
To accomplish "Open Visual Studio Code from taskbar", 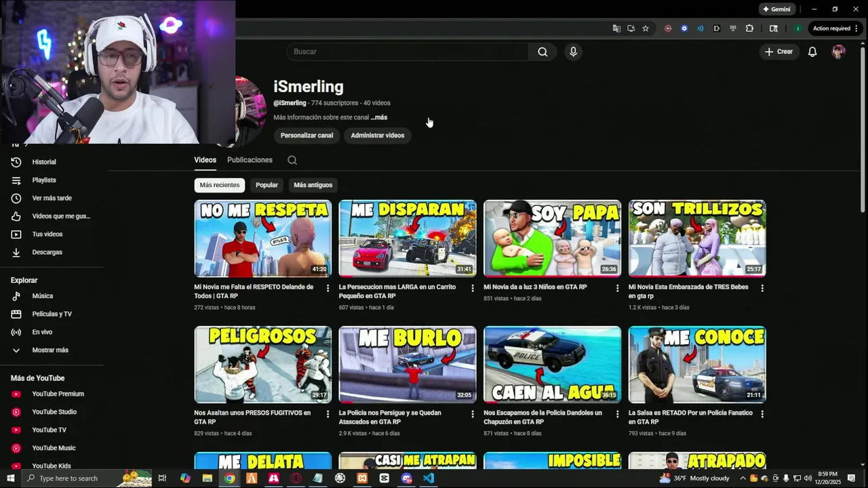I will (x=428, y=479).
